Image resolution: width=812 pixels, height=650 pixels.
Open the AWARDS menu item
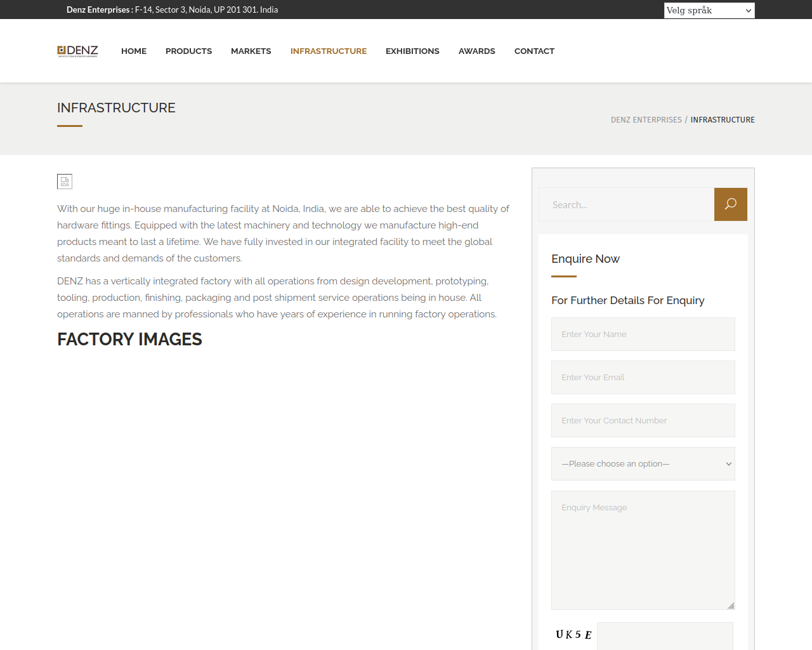pyautogui.click(x=477, y=51)
